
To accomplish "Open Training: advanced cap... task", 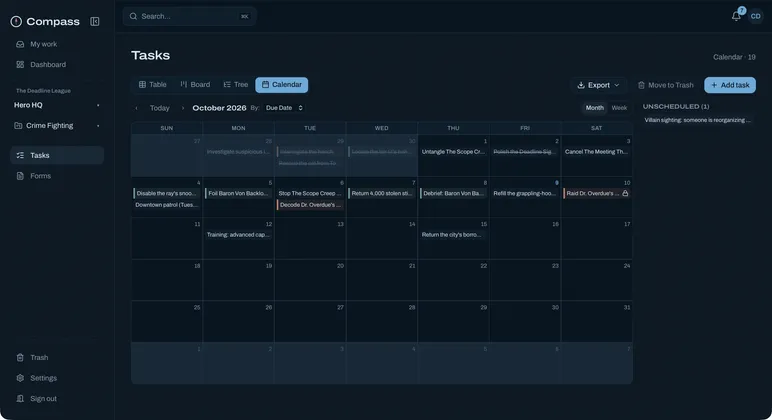I will coord(238,235).
